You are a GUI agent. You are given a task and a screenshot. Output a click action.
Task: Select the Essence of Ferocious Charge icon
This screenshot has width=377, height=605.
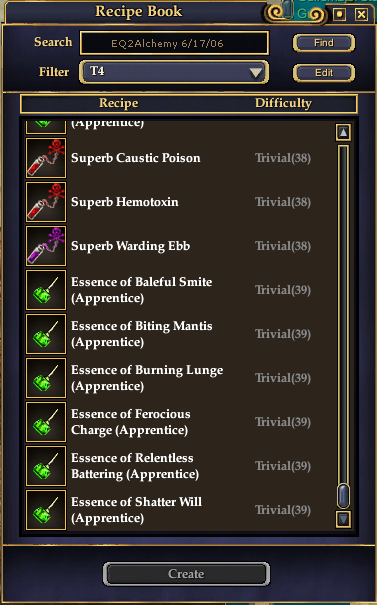(x=46, y=422)
